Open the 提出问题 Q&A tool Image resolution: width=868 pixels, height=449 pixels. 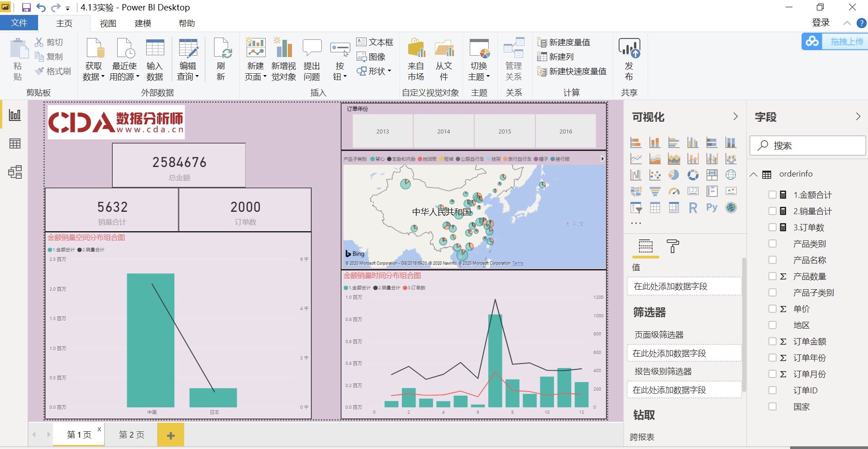312,60
